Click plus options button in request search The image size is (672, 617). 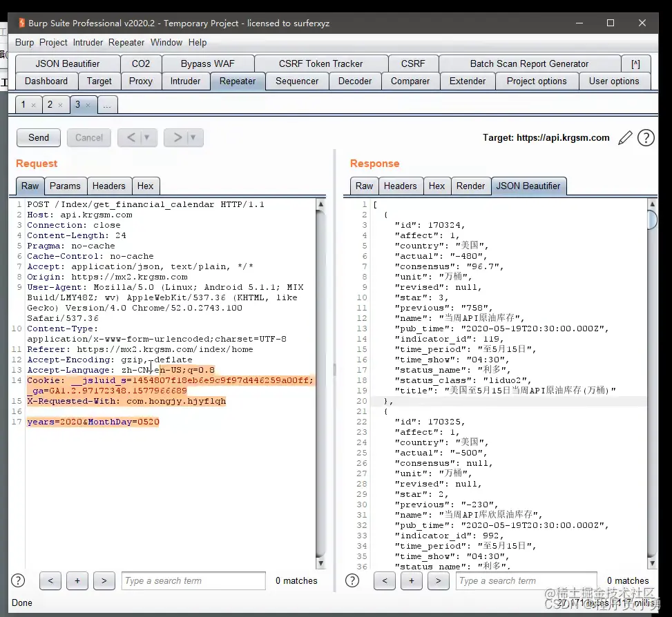pyautogui.click(x=77, y=580)
